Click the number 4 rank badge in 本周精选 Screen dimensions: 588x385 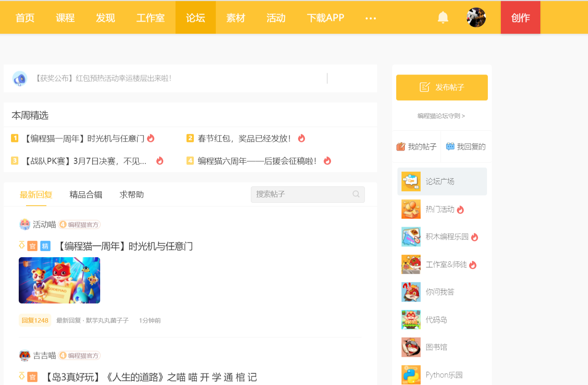(x=190, y=161)
